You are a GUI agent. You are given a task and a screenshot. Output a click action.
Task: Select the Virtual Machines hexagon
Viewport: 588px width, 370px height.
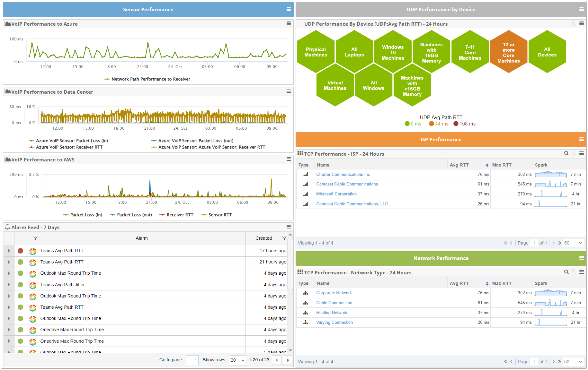click(x=335, y=85)
